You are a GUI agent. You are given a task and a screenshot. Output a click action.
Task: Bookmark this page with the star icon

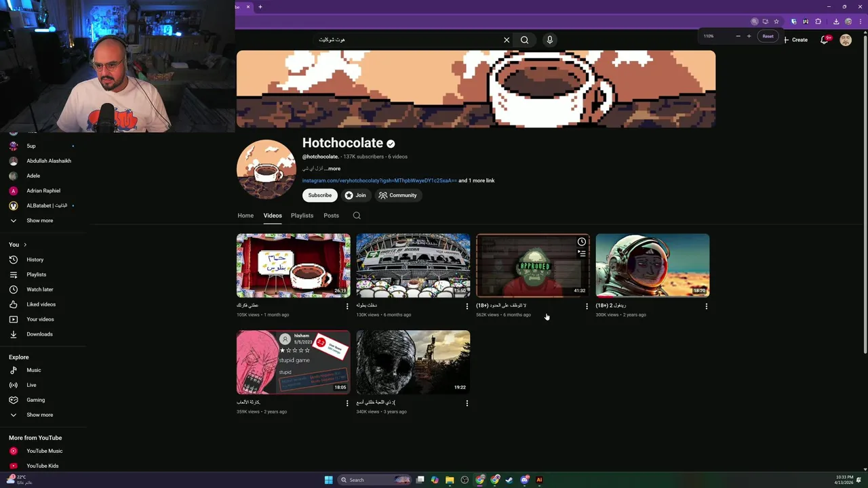tap(776, 22)
